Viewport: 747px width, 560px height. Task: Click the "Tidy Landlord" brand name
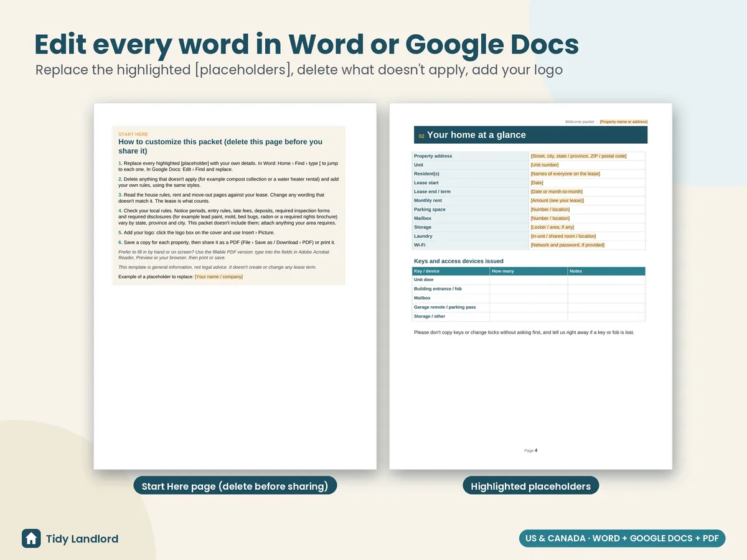click(82, 539)
